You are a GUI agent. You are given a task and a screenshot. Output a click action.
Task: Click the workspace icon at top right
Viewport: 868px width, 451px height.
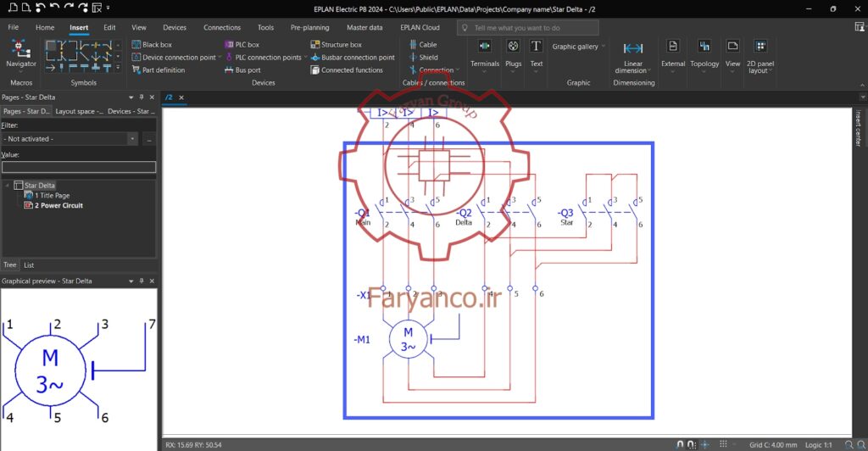tap(860, 27)
